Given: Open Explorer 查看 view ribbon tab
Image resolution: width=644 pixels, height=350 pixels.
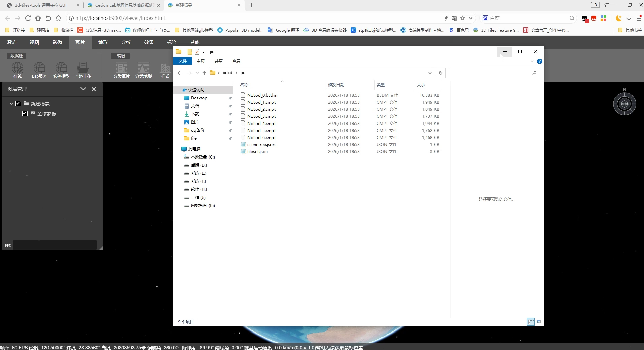Looking at the screenshot, I should pyautogui.click(x=236, y=61).
